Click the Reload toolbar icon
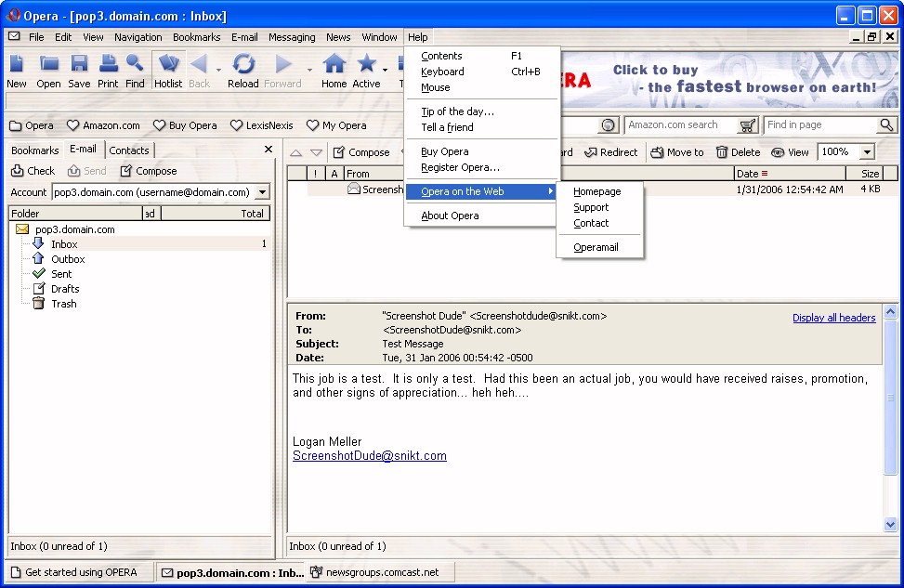The image size is (904, 588). point(243,65)
